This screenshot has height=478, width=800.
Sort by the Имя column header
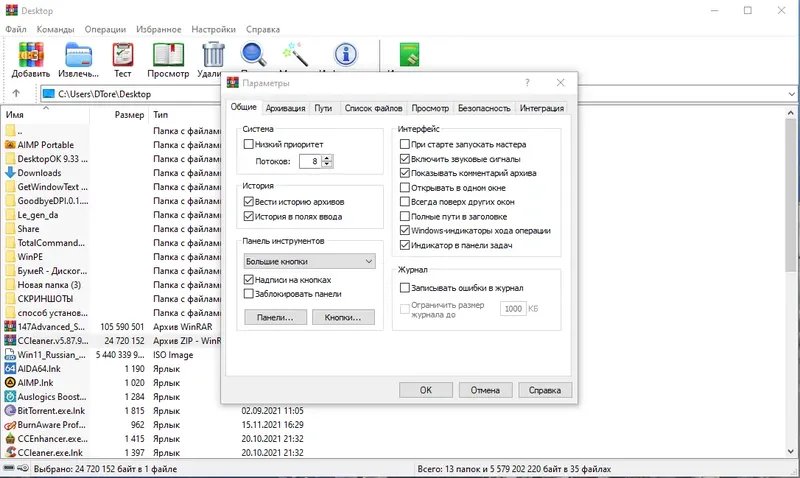46,115
